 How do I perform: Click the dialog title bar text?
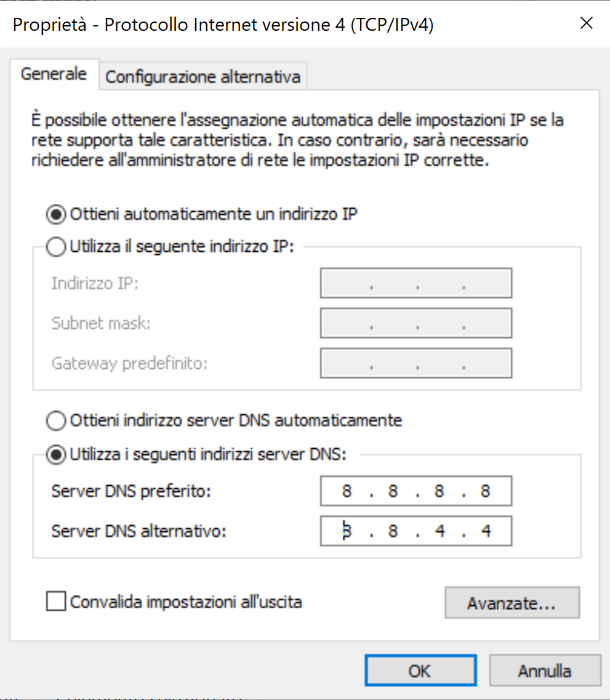point(223,25)
